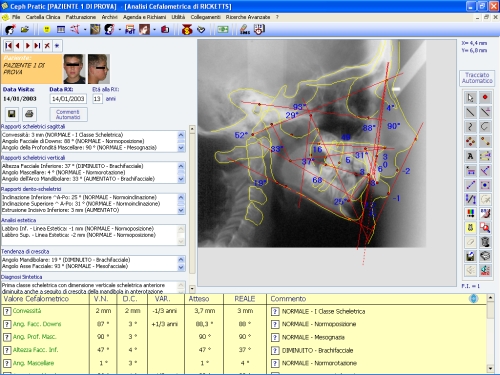Go to the next record arrow
The height and width of the screenshot is (375, 500).
coord(28,46)
